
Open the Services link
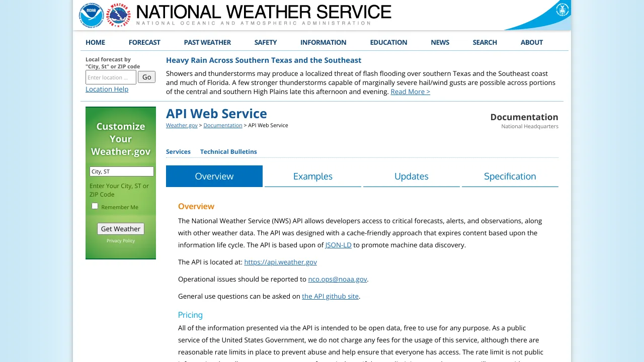pos(178,151)
